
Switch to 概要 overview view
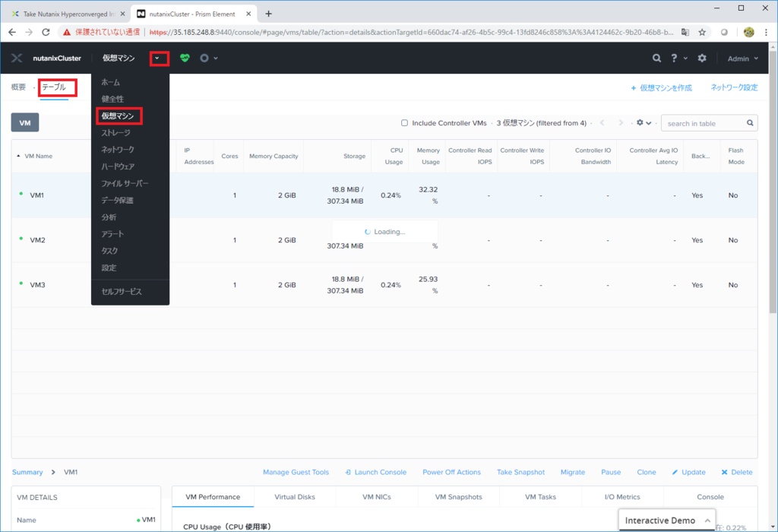(x=18, y=87)
